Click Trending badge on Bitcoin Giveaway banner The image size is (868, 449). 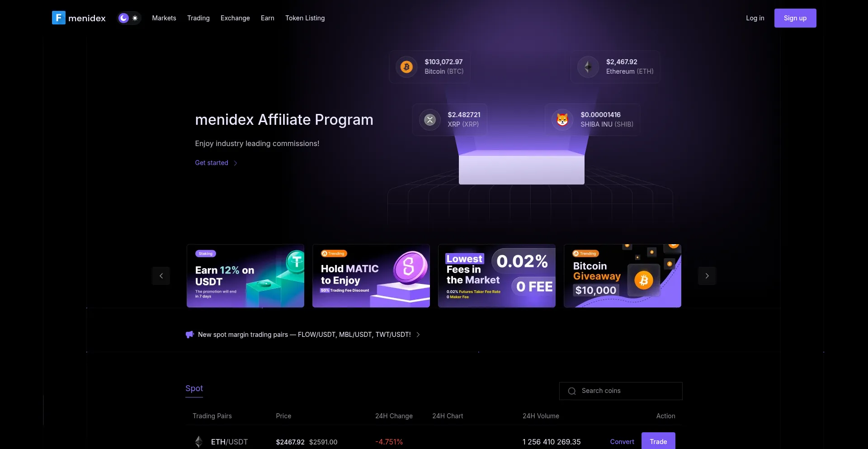click(586, 254)
